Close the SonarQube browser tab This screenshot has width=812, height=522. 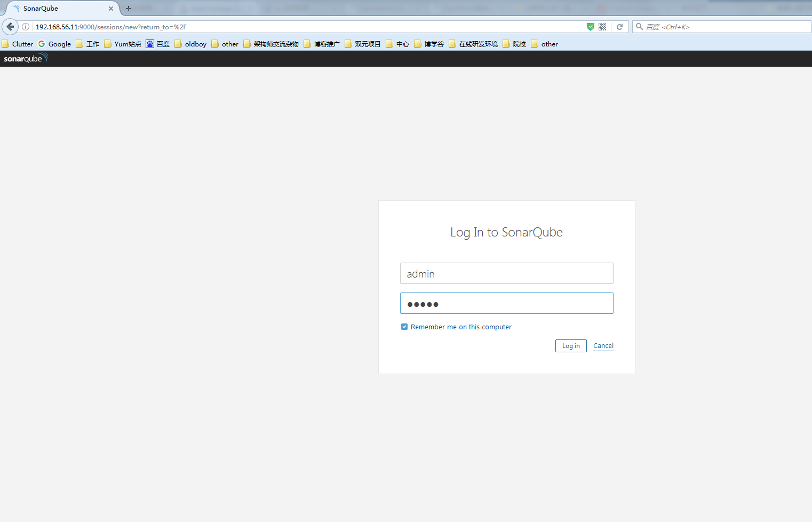coord(111,9)
